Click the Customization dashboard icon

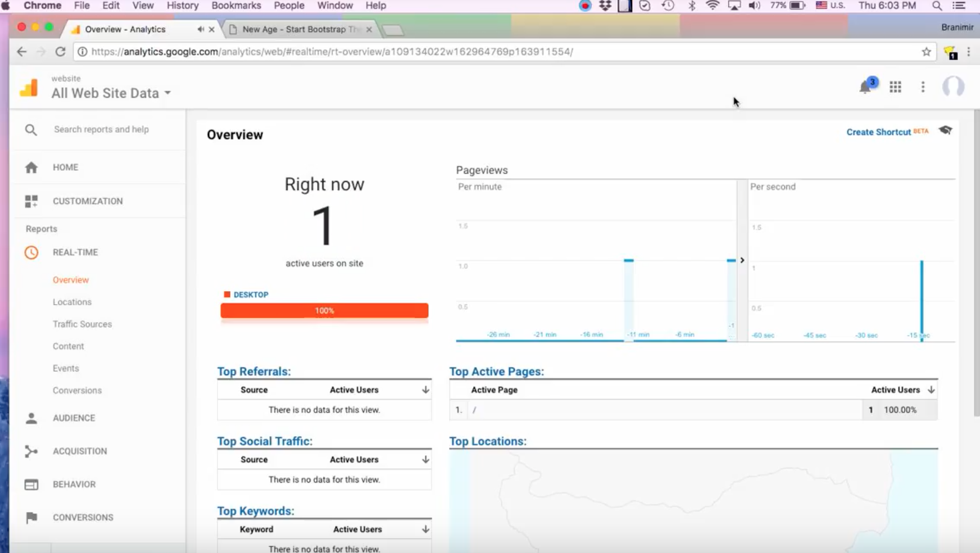click(x=31, y=201)
